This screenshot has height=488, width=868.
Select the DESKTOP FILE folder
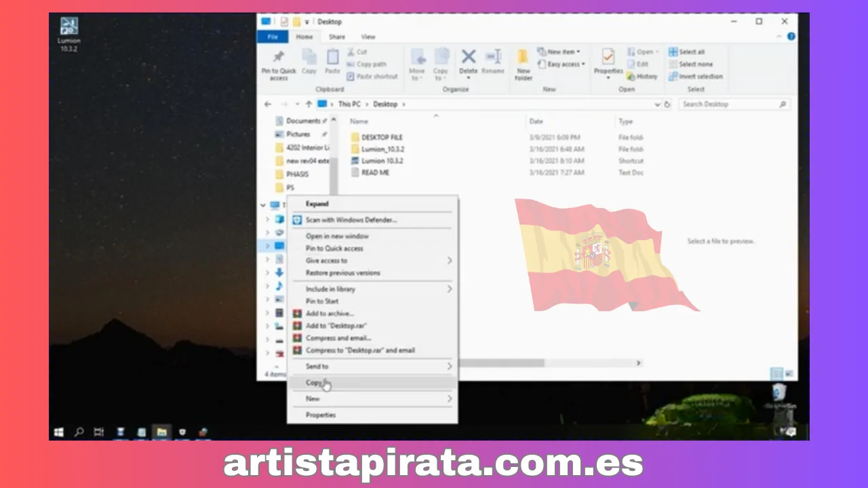[x=376, y=137]
